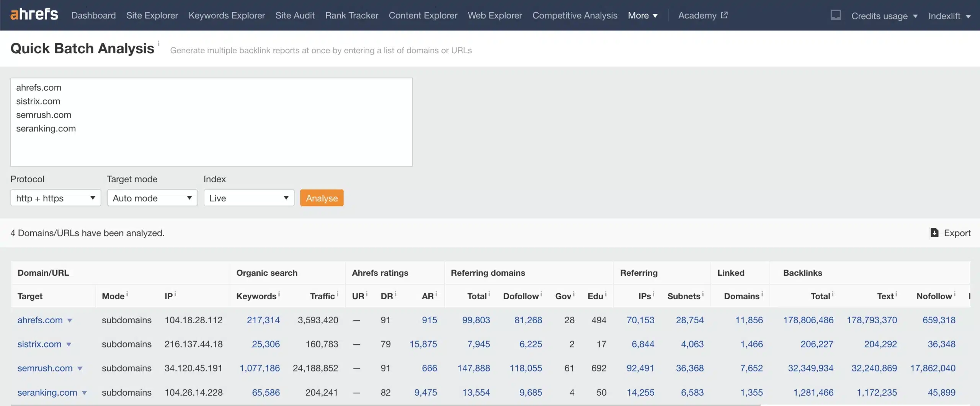
Task: Open the Target mode Auto mode dropdown
Action: [x=152, y=198]
